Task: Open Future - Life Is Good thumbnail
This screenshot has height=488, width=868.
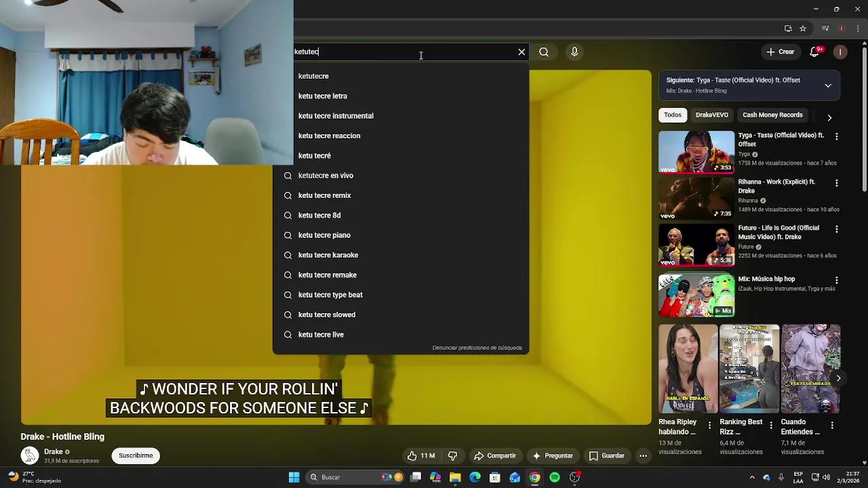Action: [x=696, y=245]
